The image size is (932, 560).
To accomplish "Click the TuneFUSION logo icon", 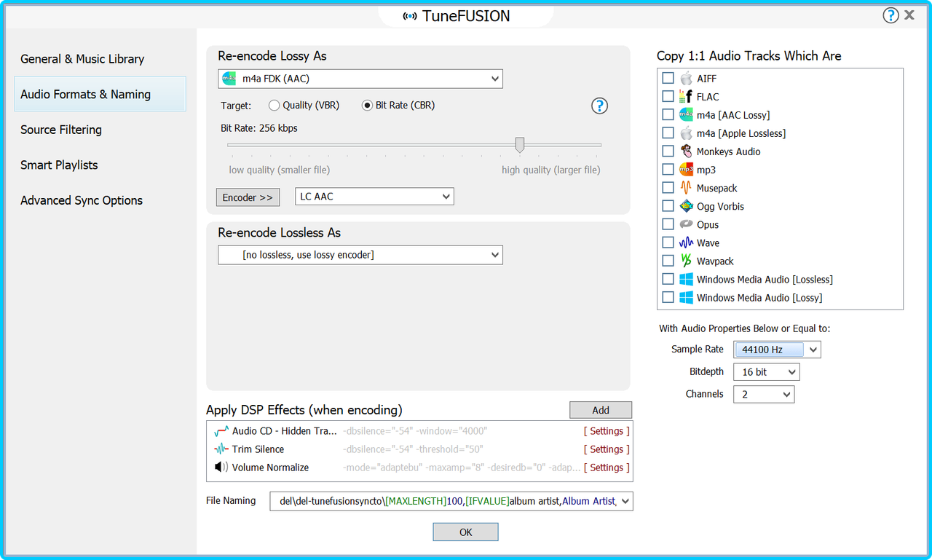I will (x=410, y=16).
